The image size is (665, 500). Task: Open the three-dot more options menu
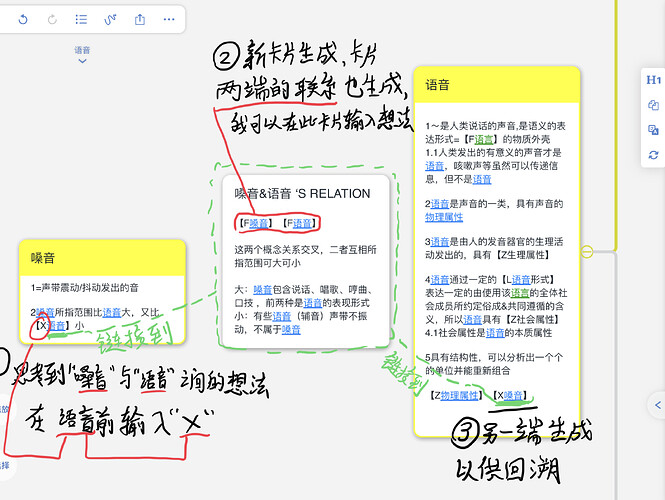(x=169, y=20)
